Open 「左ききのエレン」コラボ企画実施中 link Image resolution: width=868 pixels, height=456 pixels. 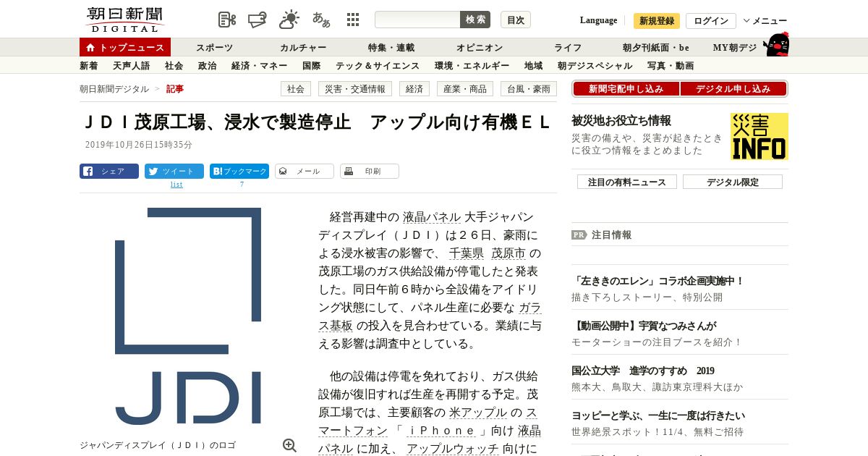pos(658,281)
